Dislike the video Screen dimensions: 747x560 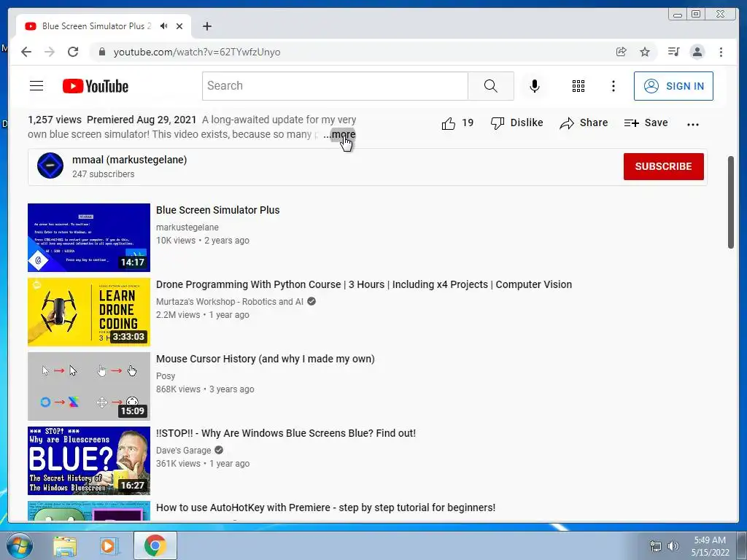click(x=517, y=122)
